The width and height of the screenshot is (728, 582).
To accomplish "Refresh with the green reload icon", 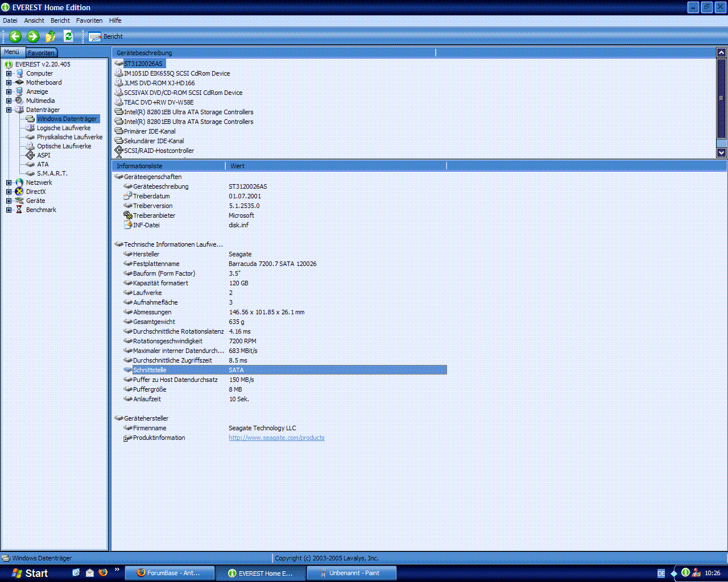I will tap(68, 36).
